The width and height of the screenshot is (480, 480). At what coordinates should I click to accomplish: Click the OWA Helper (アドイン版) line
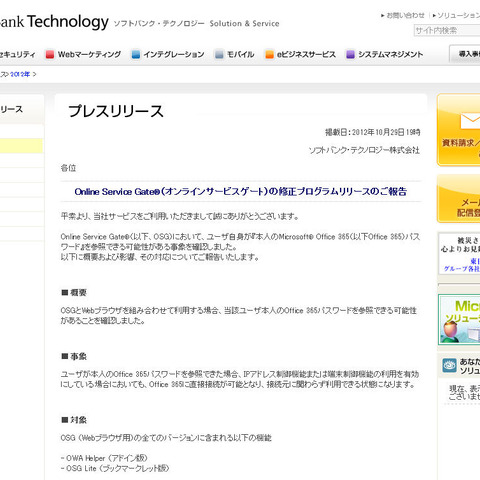pyautogui.click(x=104, y=458)
